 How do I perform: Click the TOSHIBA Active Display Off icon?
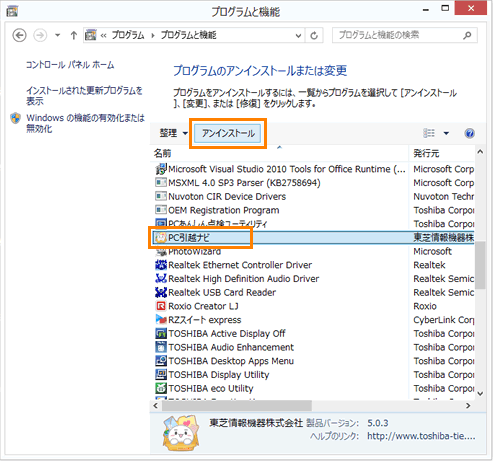pos(161,333)
